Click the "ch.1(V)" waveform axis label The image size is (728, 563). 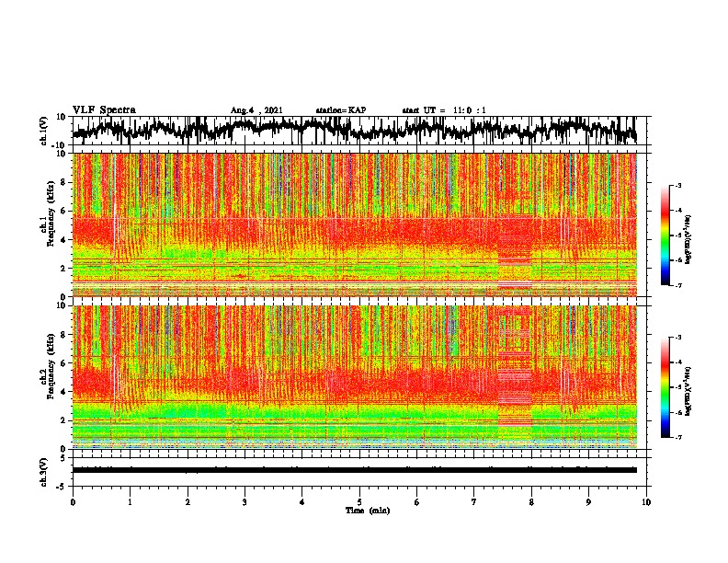[44, 131]
